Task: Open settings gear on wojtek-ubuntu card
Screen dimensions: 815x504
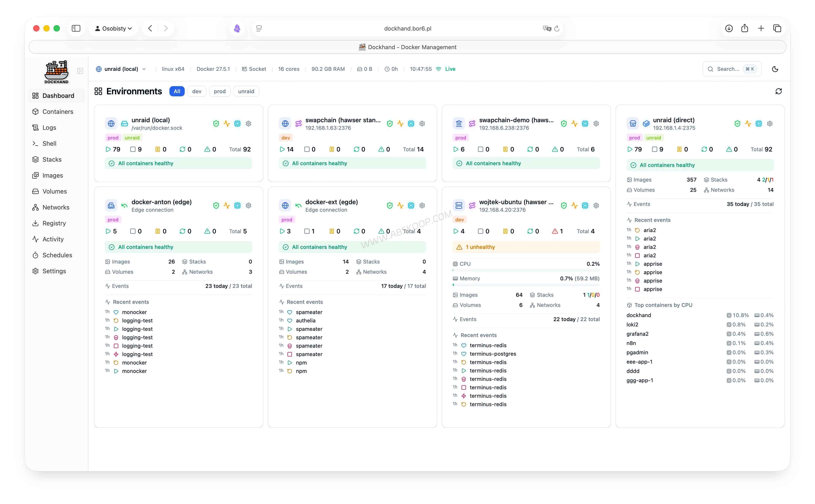Action: coord(596,206)
